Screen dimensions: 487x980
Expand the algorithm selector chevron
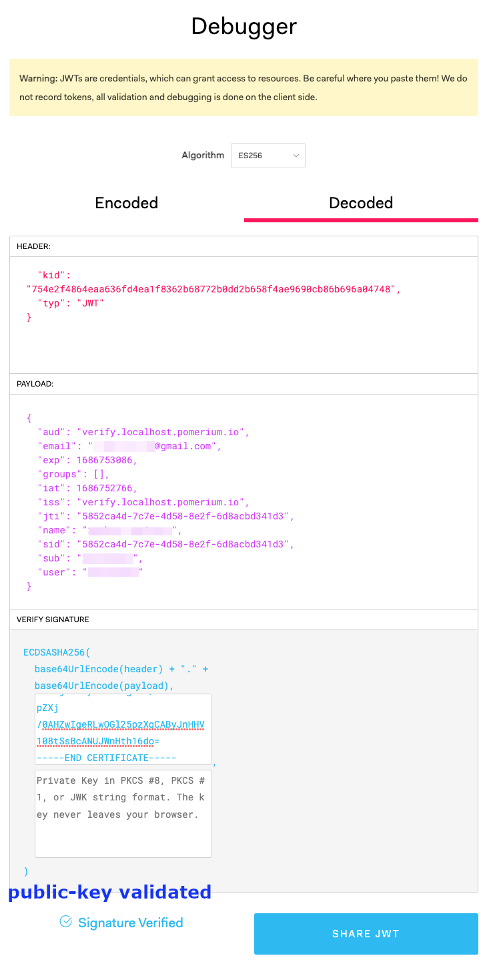[x=296, y=155]
